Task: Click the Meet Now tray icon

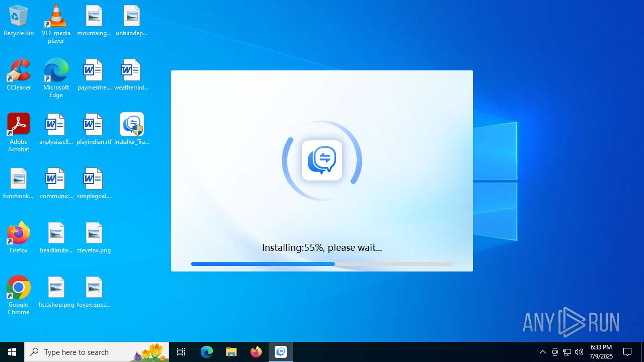Action: point(555,352)
